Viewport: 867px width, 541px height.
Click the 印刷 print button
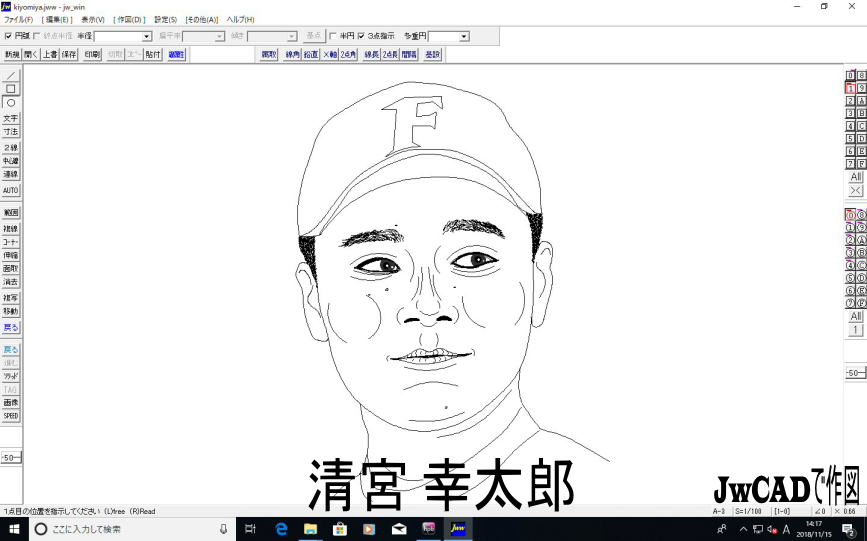click(x=92, y=54)
